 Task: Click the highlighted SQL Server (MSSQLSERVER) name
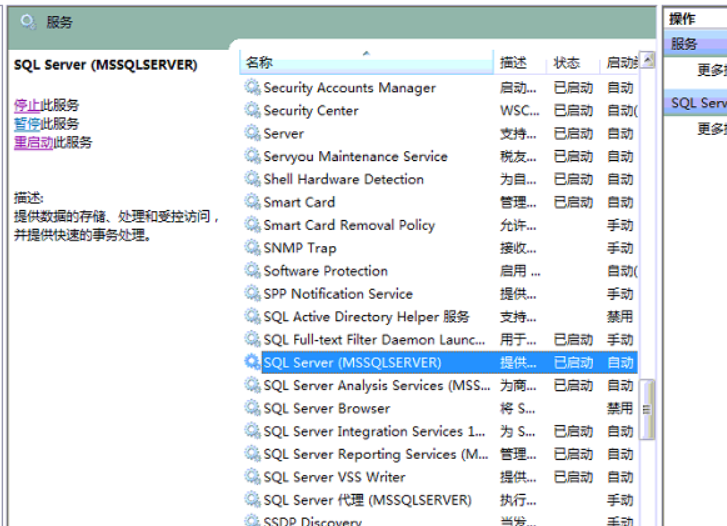tap(352, 362)
